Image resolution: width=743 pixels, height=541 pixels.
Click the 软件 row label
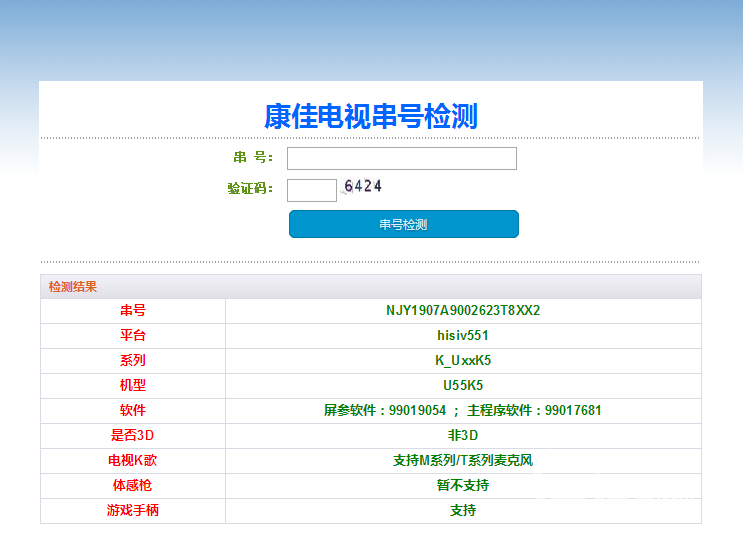coord(133,410)
